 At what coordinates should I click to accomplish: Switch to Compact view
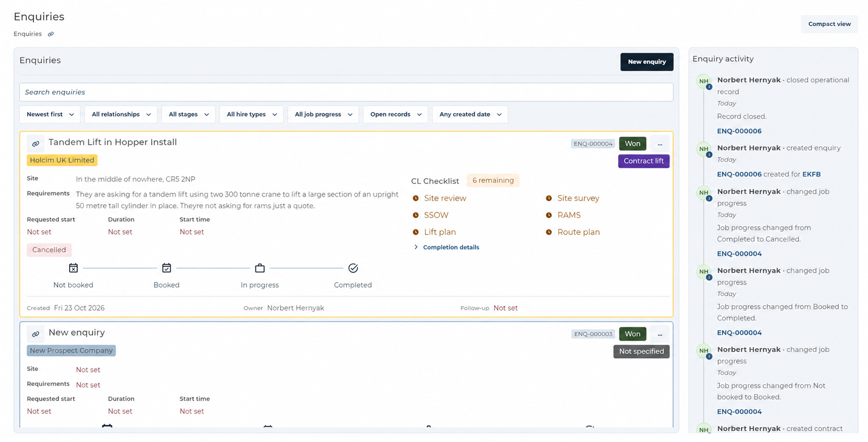pyautogui.click(x=829, y=24)
